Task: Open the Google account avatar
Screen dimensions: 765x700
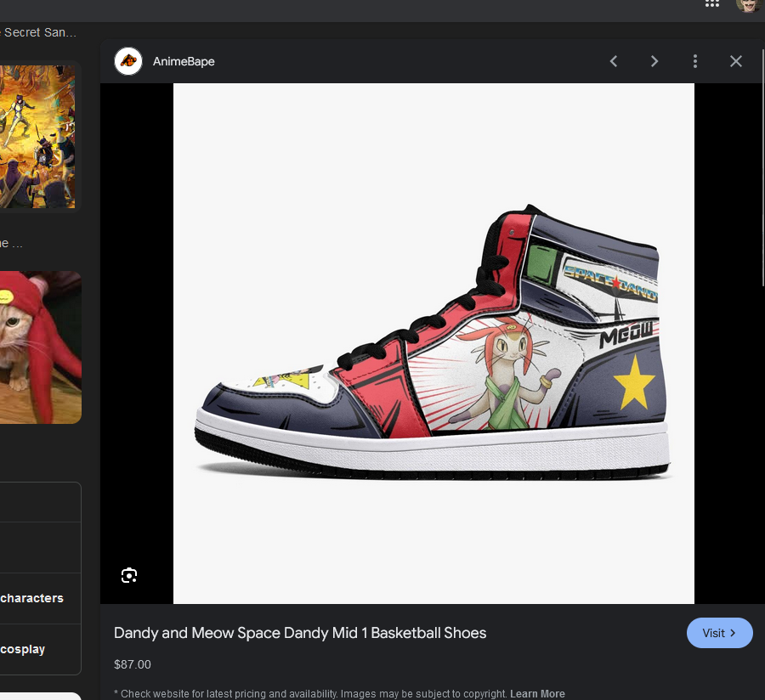Action: pyautogui.click(x=748, y=5)
